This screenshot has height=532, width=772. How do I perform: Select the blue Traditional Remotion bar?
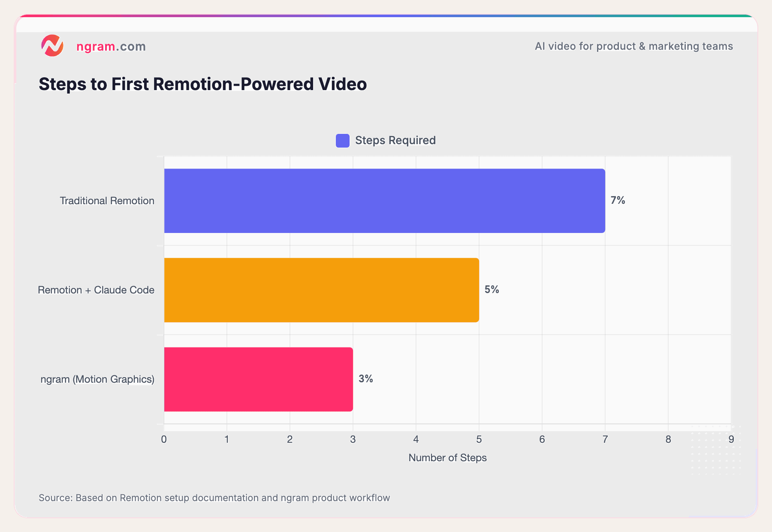tap(385, 201)
